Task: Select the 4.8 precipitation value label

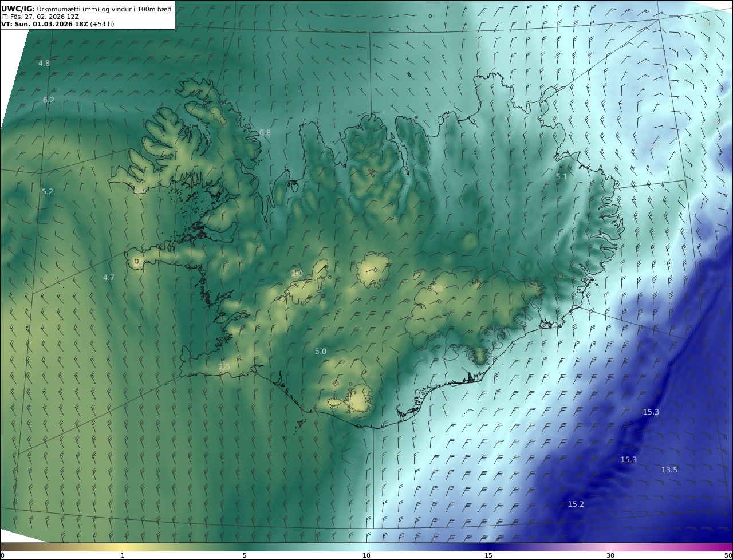Action: pos(44,63)
